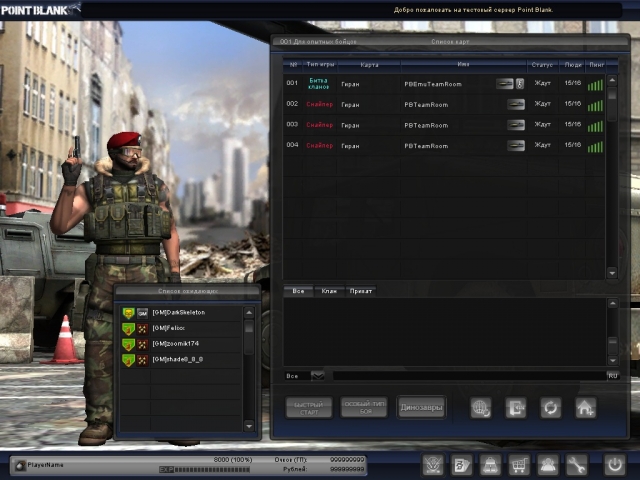The image size is (640, 480).
Task: Click the Особый тип боя button
Action: pyautogui.click(x=364, y=407)
